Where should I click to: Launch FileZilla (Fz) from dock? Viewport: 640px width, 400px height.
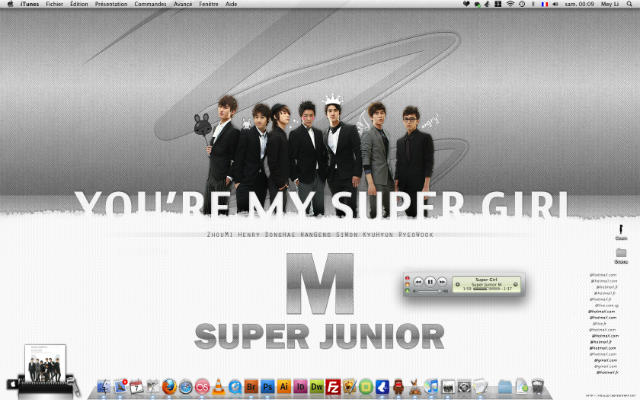(x=333, y=386)
